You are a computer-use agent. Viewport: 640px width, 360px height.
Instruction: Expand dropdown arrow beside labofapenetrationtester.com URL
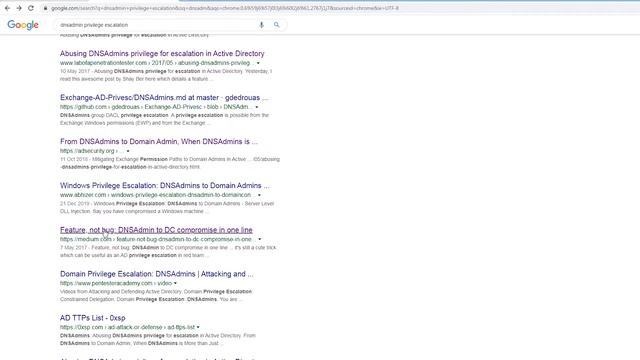[x=258, y=63]
